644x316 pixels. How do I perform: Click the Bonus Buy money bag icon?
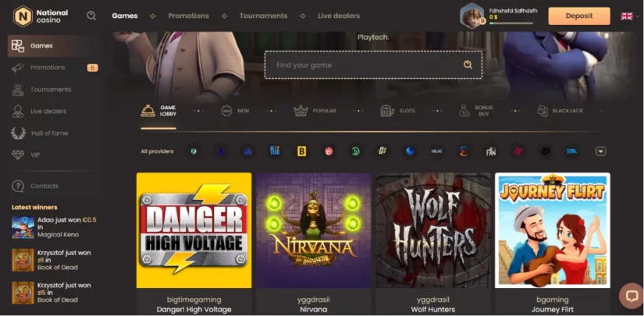(464, 111)
